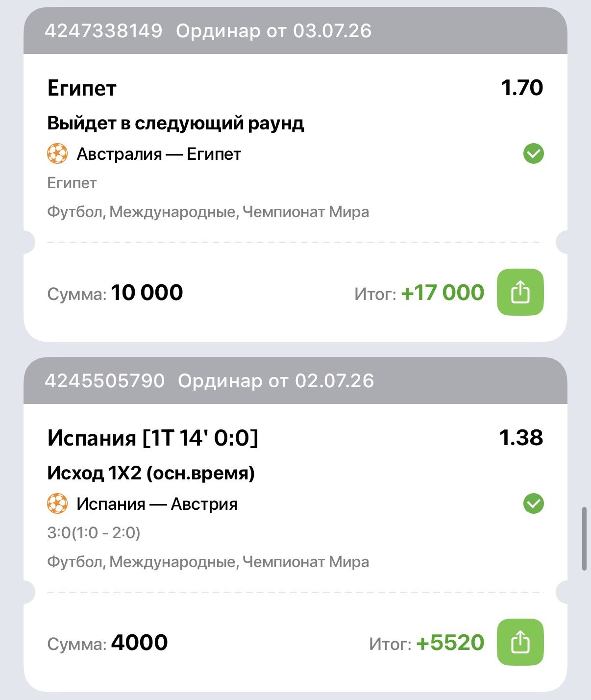This screenshot has height=700, width=591.
Task: Open bet number 4247338149 header
Action: click(295, 31)
